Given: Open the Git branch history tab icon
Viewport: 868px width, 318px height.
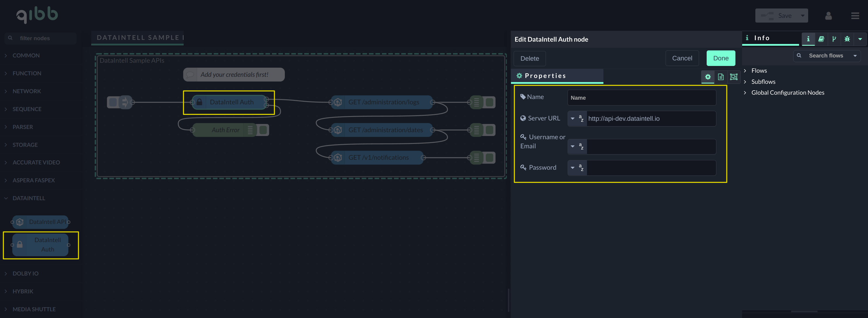Looking at the screenshot, I should (x=834, y=39).
